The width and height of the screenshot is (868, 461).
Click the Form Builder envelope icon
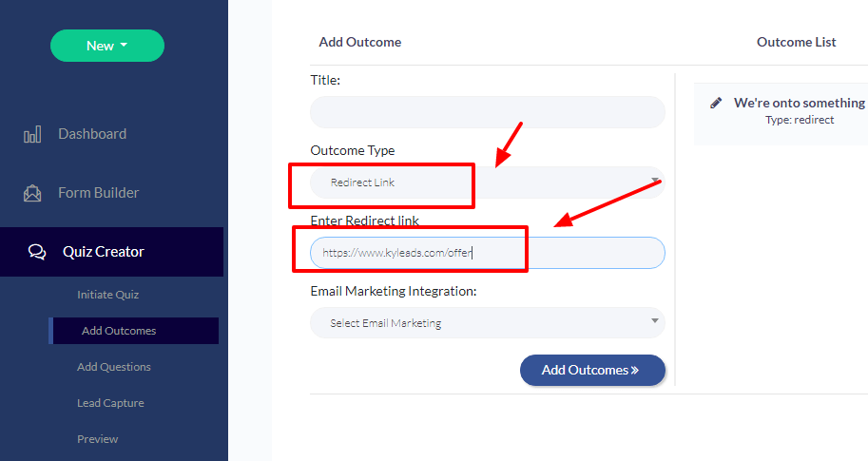[x=32, y=193]
